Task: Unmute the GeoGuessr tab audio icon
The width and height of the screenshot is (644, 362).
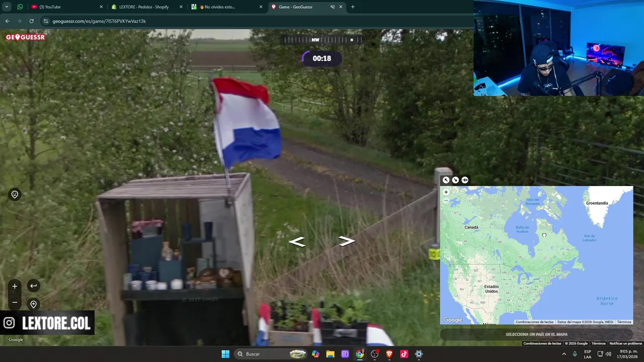Action: (333, 7)
